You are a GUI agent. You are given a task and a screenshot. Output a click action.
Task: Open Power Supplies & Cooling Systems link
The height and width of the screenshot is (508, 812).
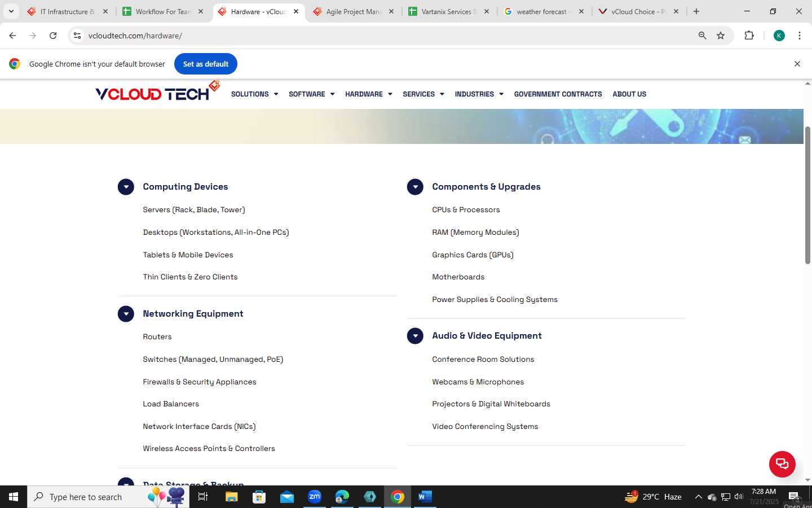495,300
